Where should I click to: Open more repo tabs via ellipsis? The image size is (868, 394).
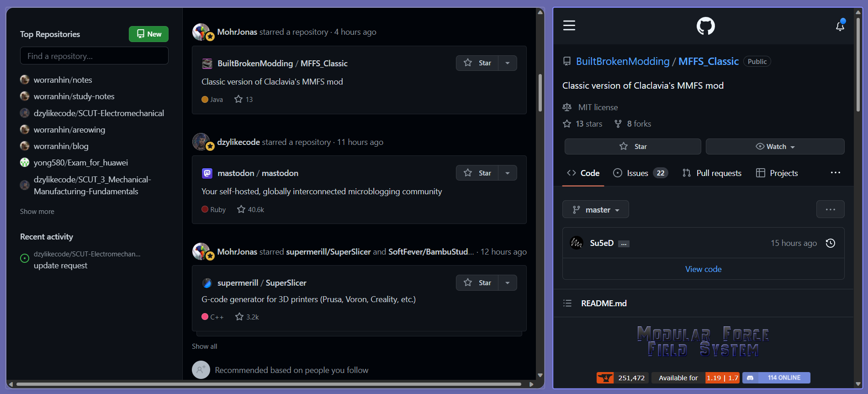(x=836, y=173)
